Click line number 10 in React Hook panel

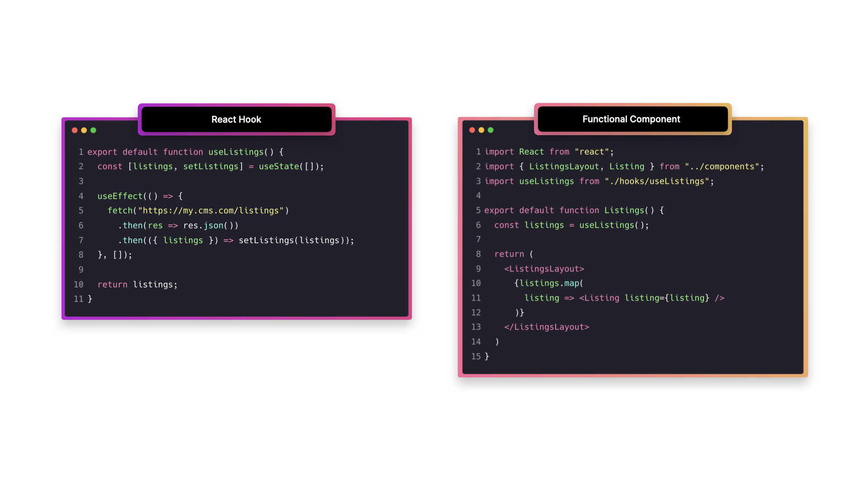[x=79, y=285]
